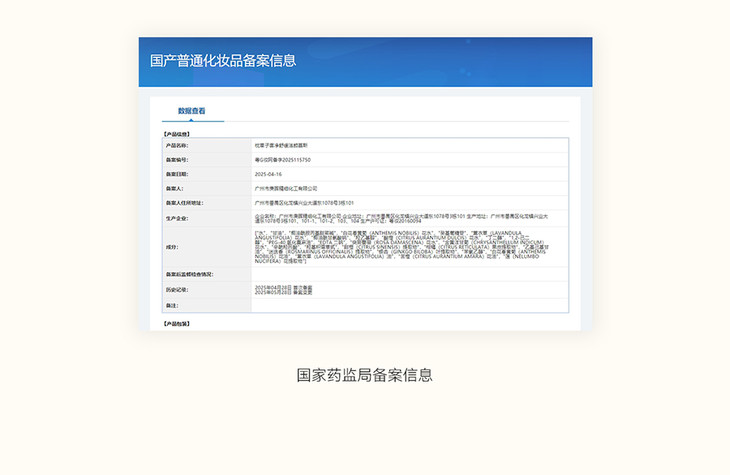Image resolution: width=730 pixels, height=475 pixels.
Task: Click the 生产企业 row label
Action: (x=176, y=217)
